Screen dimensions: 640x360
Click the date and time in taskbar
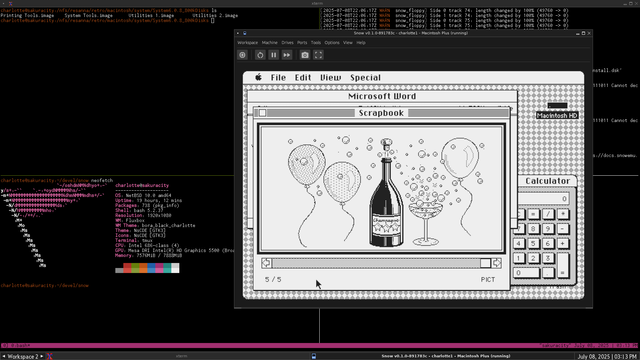(607, 356)
